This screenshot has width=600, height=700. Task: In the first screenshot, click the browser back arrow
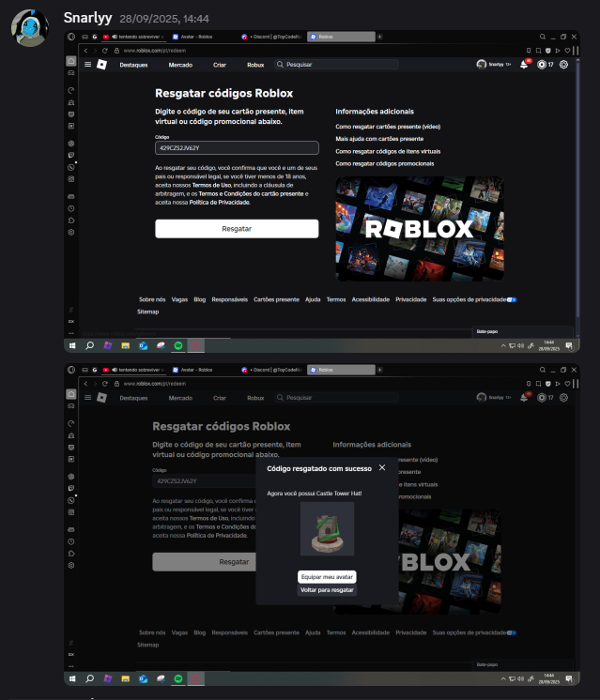(85, 51)
